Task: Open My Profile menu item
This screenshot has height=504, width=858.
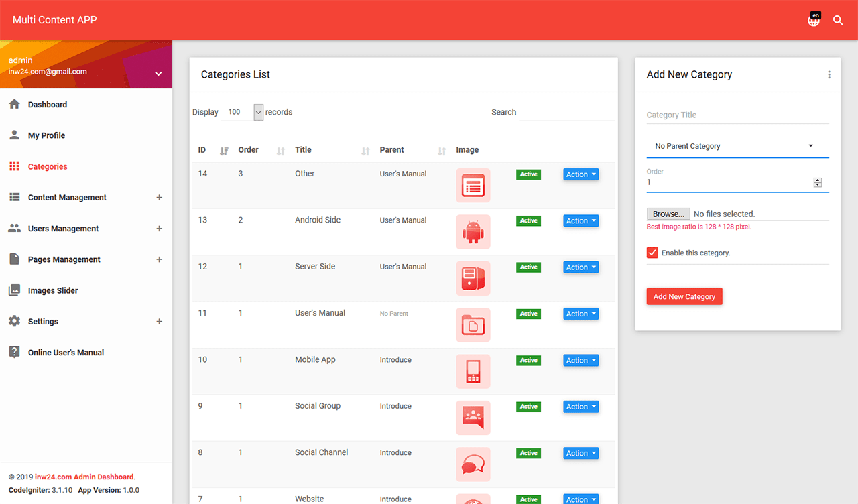Action: pyautogui.click(x=46, y=135)
